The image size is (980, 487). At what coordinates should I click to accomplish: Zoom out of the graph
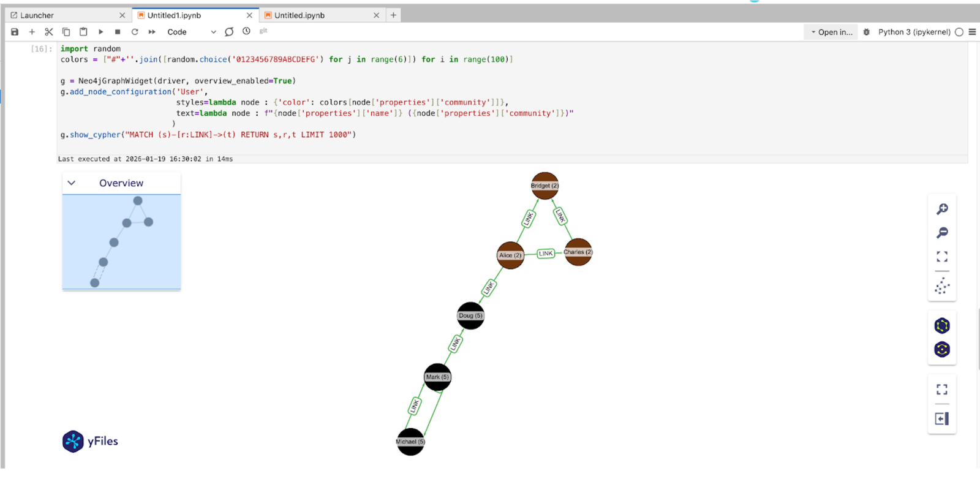(942, 233)
